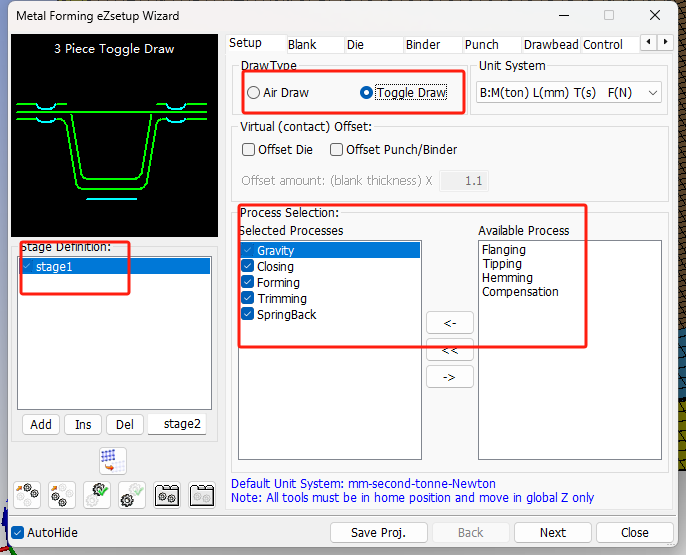Screen dimensions: 686x555
Task: Click gear icon with bright green checkmark
Action: 97,495
